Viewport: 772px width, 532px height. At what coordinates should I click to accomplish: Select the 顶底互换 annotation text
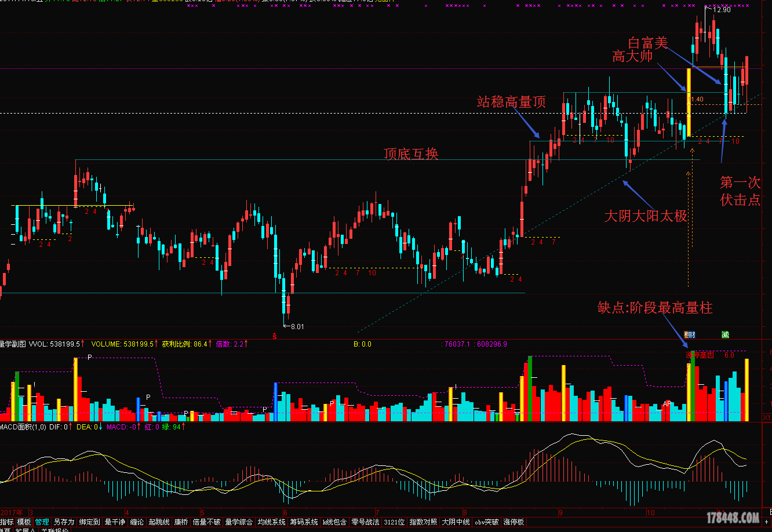[x=411, y=154]
